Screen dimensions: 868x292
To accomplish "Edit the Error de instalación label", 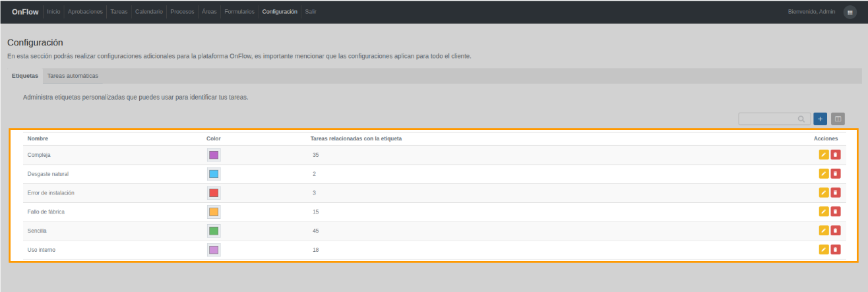I will coord(823,192).
